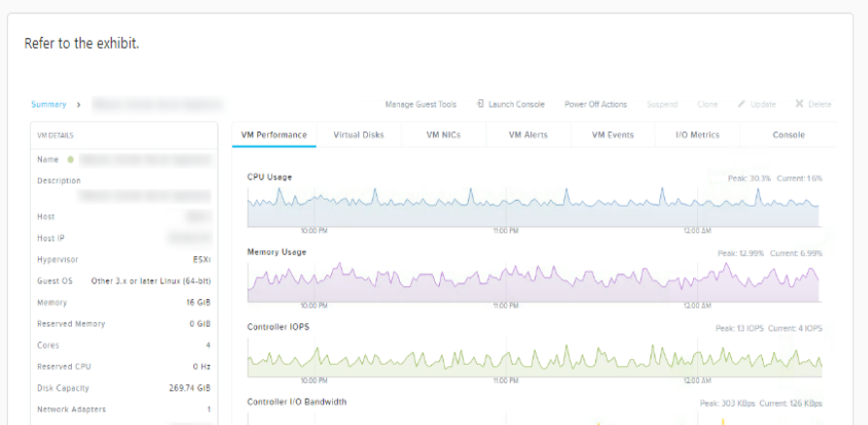The width and height of the screenshot is (868, 425).
Task: Click the pencil icon next to Update
Action: click(741, 104)
